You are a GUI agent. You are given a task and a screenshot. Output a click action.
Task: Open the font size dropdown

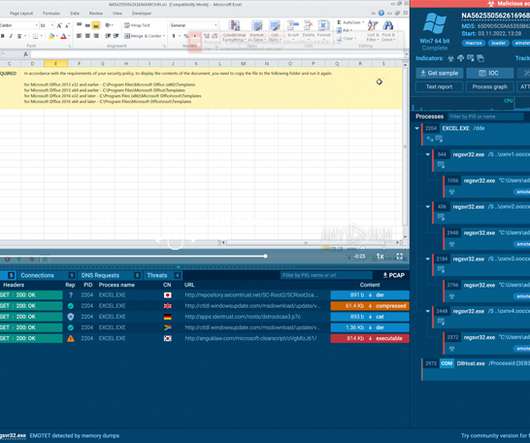pyautogui.click(x=52, y=25)
